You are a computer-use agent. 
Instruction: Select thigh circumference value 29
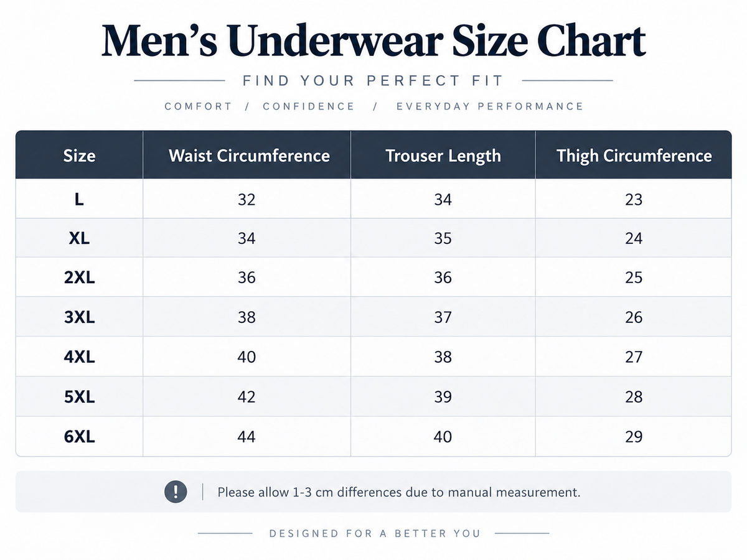634,437
